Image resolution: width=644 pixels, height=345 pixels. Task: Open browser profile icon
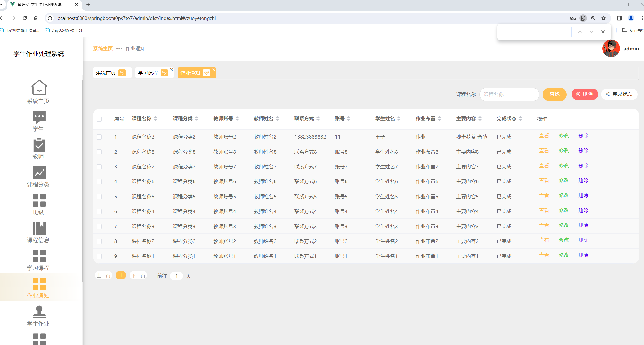631,18
